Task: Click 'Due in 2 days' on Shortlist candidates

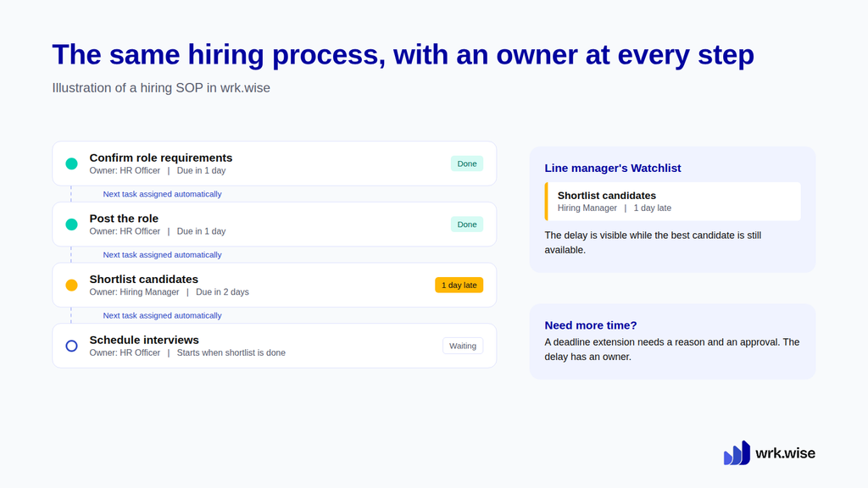Action: [x=223, y=292]
